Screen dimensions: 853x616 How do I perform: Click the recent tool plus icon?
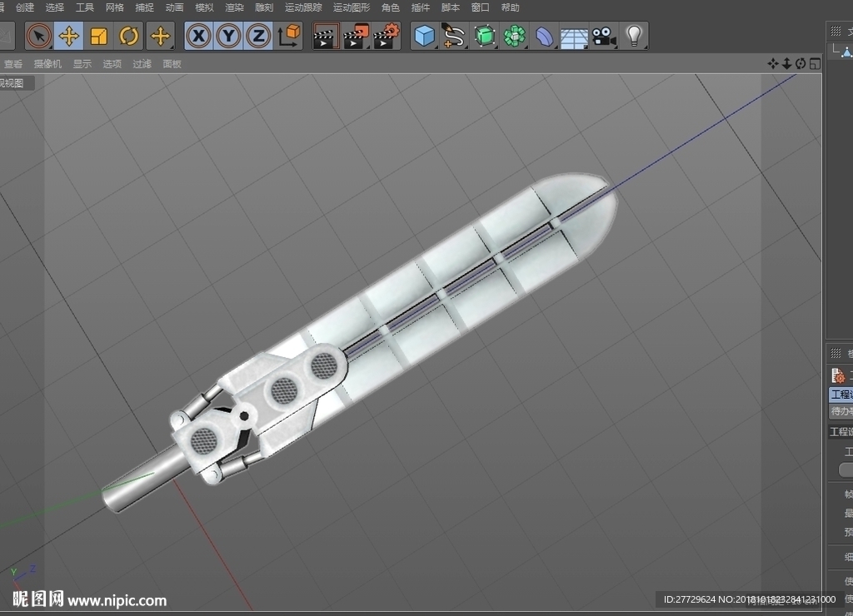[161, 37]
